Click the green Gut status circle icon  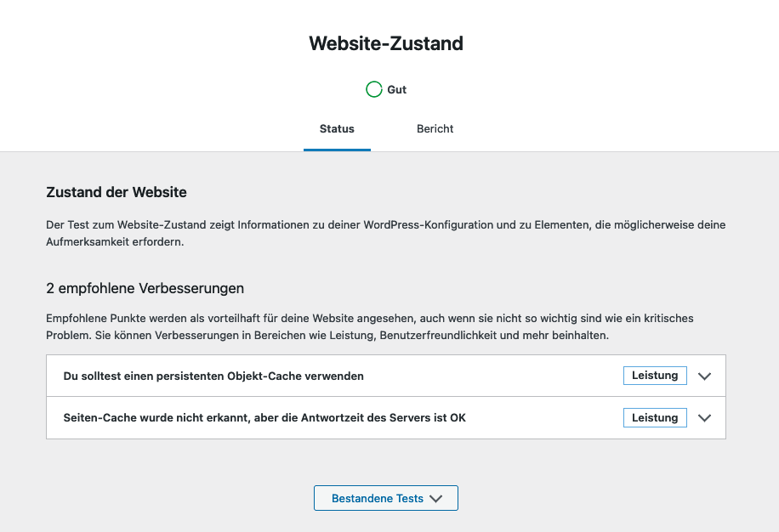point(373,89)
